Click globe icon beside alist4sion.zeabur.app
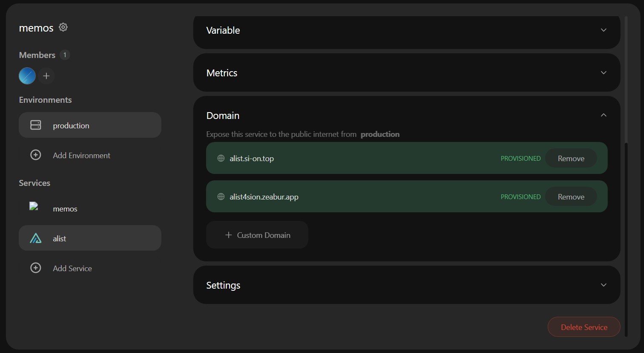Image resolution: width=644 pixels, height=353 pixels. [221, 197]
